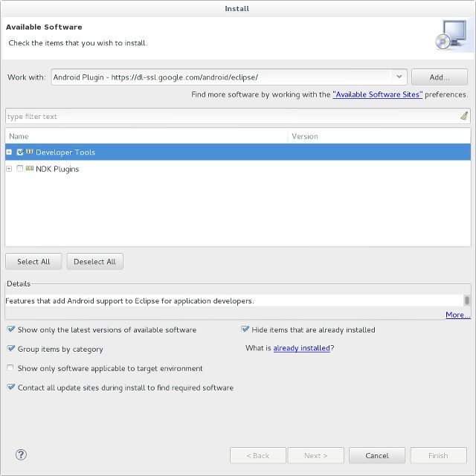476x476 pixels.
Task: Open the Available Software Sites link
Action: tap(377, 94)
